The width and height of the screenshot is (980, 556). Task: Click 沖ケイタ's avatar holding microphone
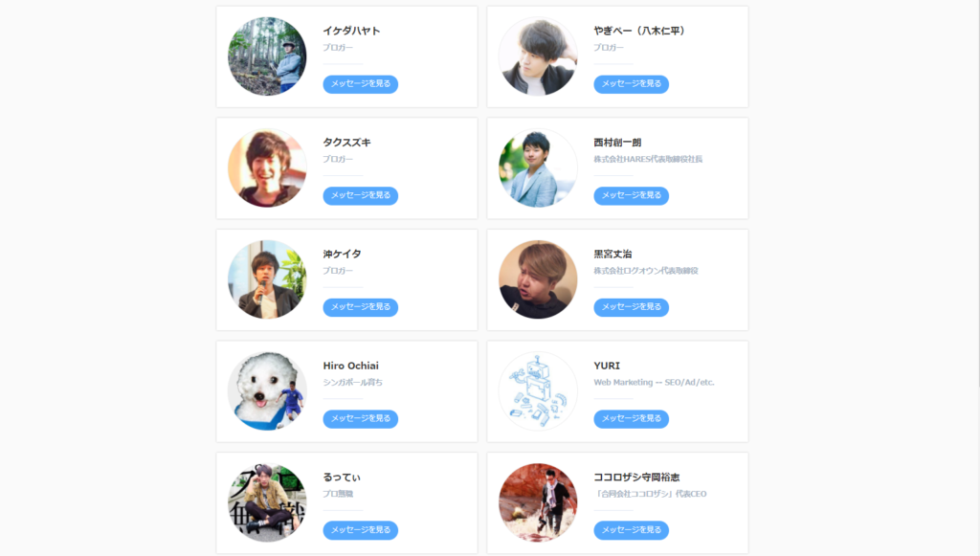pos(267,279)
